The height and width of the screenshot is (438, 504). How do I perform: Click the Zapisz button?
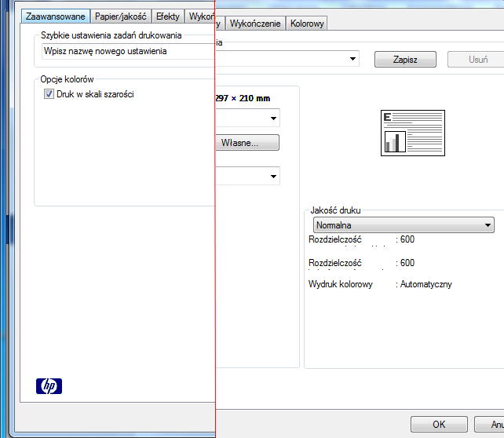click(x=405, y=60)
